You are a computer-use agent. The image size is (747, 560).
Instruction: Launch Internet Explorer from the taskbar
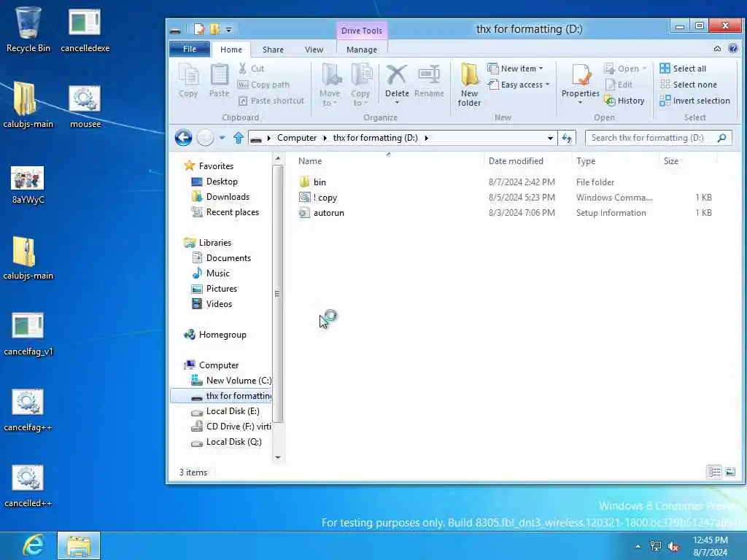pos(34,545)
